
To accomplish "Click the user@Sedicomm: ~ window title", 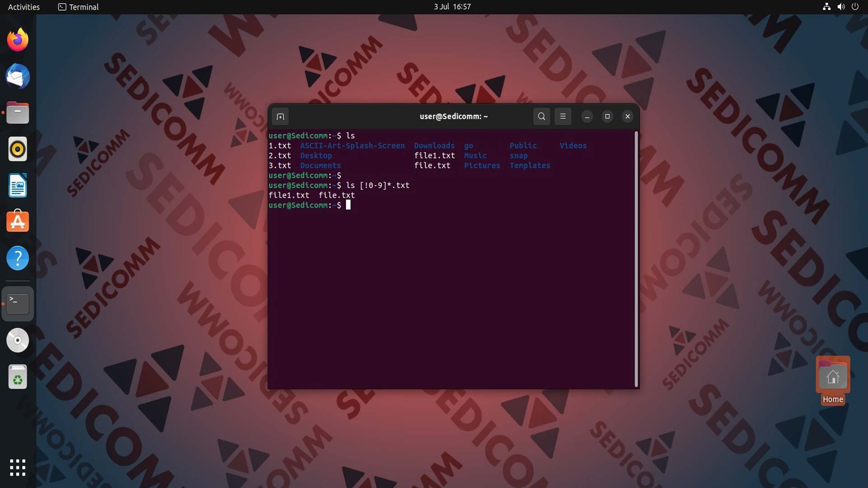I will (453, 116).
